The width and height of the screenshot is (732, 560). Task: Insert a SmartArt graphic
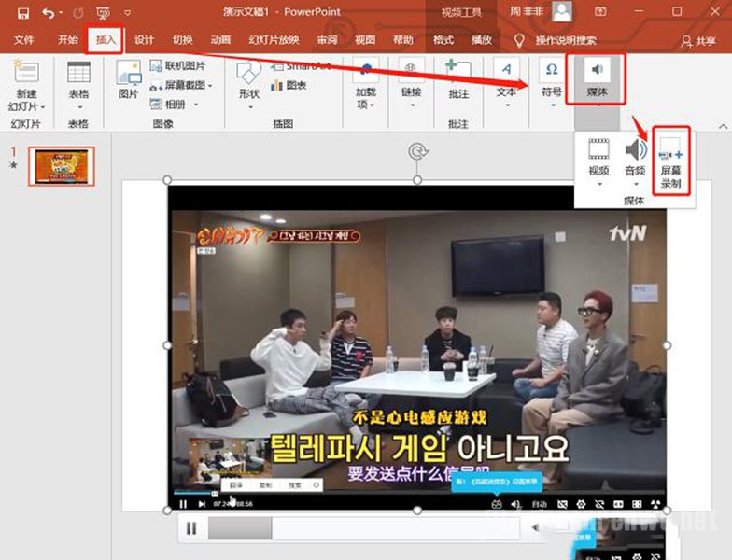coord(301,66)
